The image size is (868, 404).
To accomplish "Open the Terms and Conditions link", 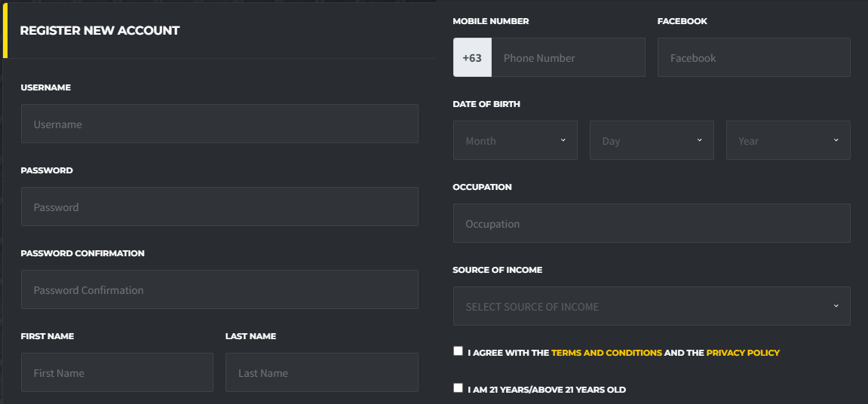I will point(606,353).
